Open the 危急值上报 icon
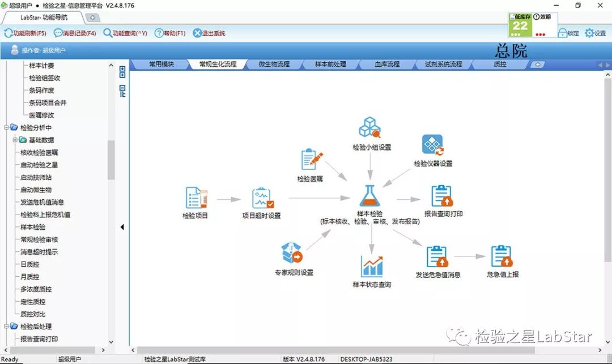Image resolution: width=612 pixels, height=364 pixels. click(x=501, y=256)
